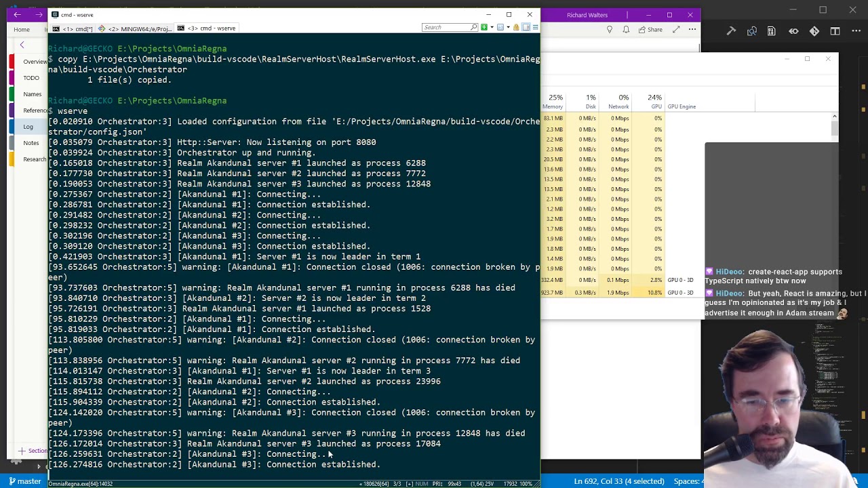Click the OneNote Share button
Viewport: 868px width, 488px height.
coord(650,30)
